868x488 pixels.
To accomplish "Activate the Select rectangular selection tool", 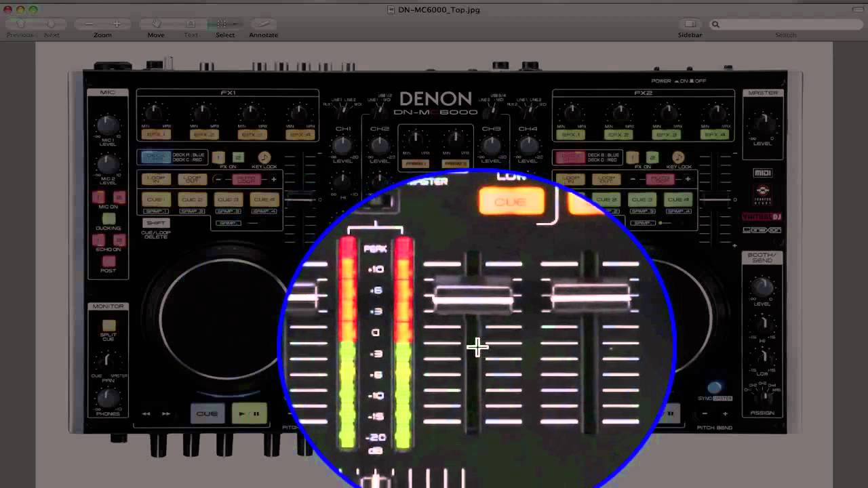I will (x=221, y=24).
